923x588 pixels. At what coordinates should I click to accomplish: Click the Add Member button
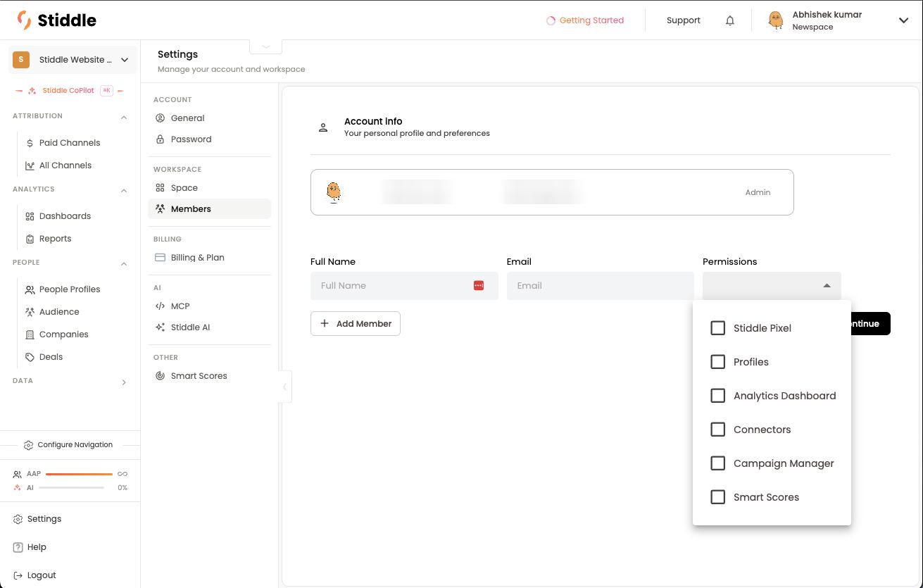[x=356, y=324]
